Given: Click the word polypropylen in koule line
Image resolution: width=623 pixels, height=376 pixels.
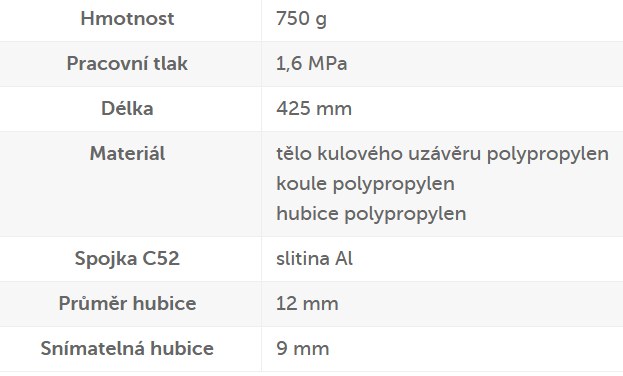Looking at the screenshot, I should 394,184.
